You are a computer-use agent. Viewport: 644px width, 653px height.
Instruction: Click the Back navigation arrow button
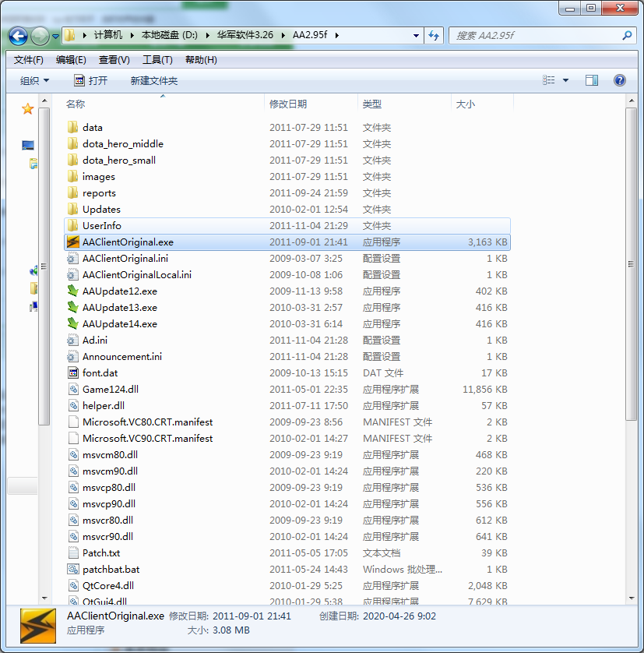pos(19,36)
